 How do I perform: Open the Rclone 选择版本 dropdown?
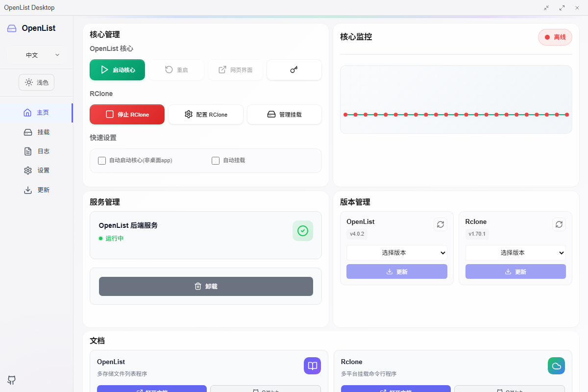(515, 252)
